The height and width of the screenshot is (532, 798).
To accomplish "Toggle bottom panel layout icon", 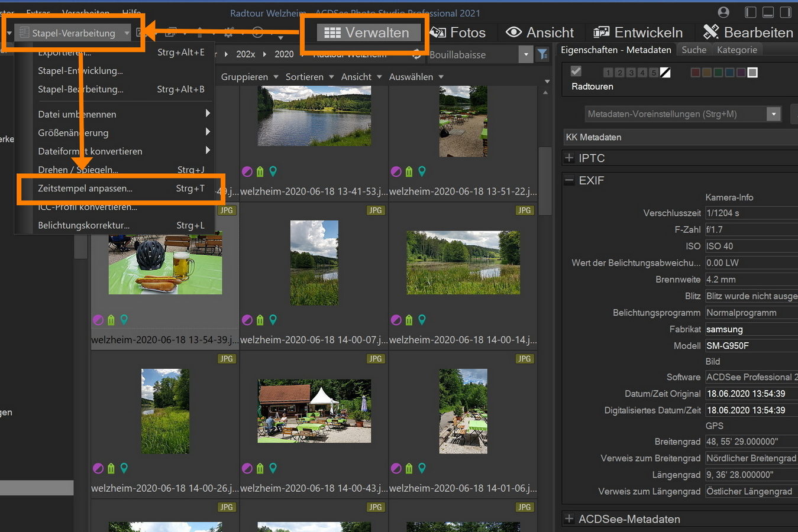I will 768,12.
